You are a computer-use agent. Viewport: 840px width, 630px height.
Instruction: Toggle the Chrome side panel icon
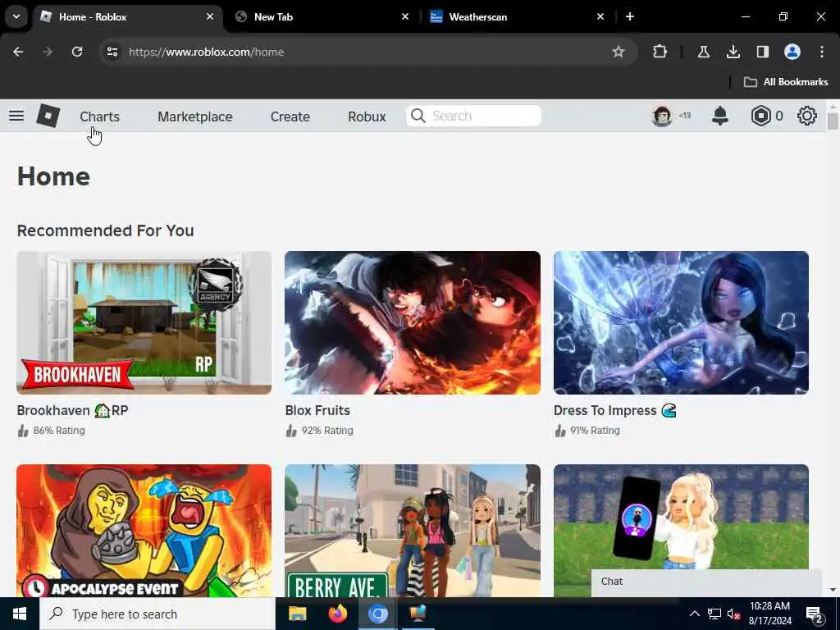click(762, 52)
